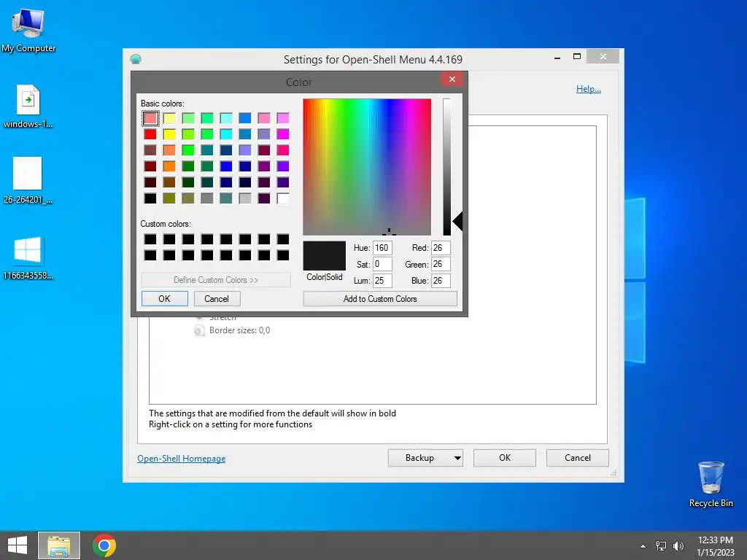
Task: Select the light red basic color swatch
Action: [150, 118]
